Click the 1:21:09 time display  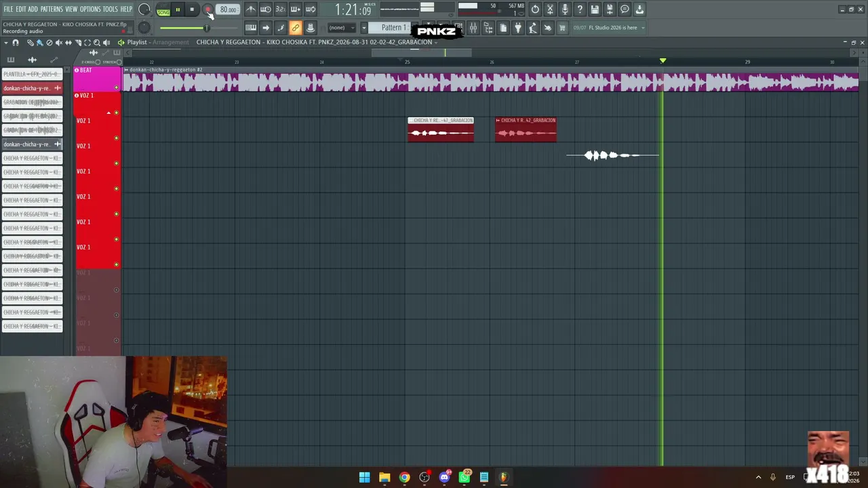(353, 10)
